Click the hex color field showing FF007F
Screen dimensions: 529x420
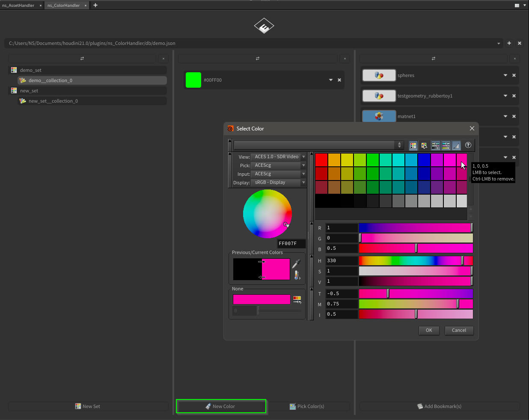pos(291,244)
